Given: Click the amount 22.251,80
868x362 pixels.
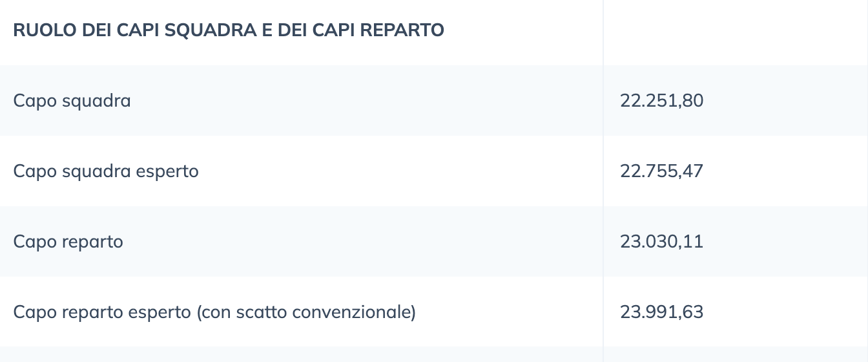Looking at the screenshot, I should click(661, 101).
